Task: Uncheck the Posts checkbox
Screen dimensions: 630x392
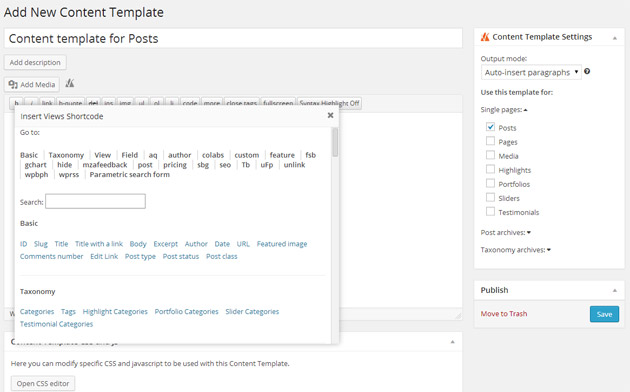Action: click(x=490, y=127)
